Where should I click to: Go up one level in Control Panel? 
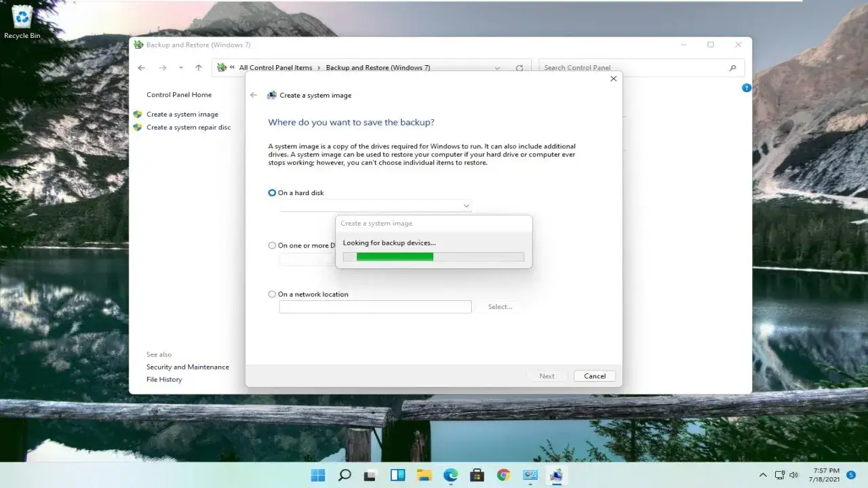tap(199, 68)
